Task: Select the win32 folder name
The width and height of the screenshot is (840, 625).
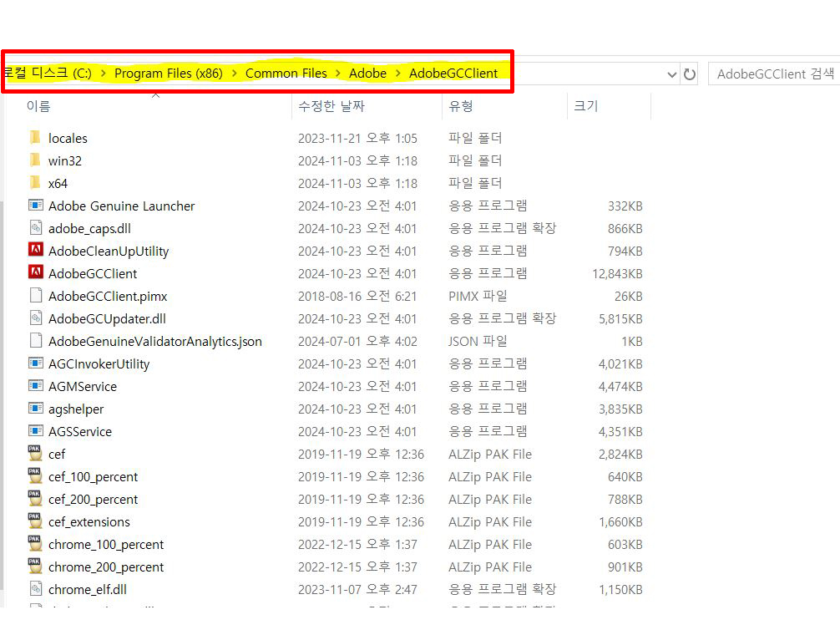Action: click(65, 160)
